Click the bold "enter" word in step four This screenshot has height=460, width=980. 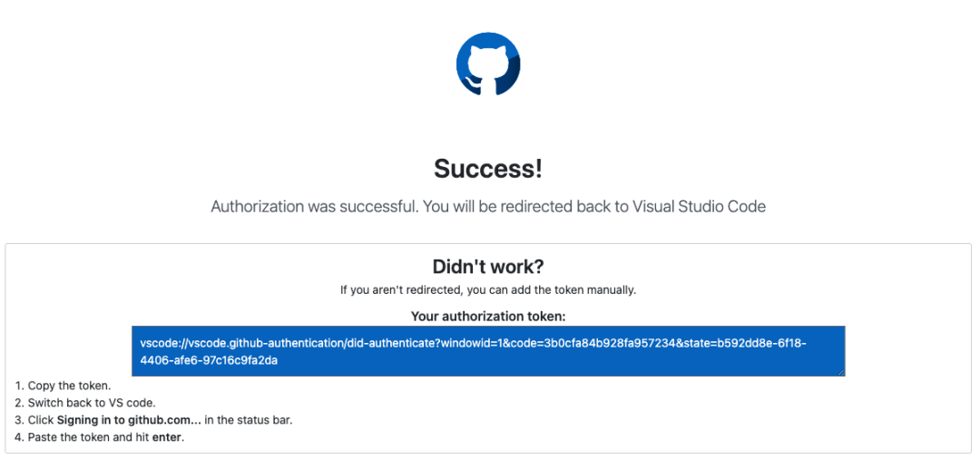(x=168, y=437)
